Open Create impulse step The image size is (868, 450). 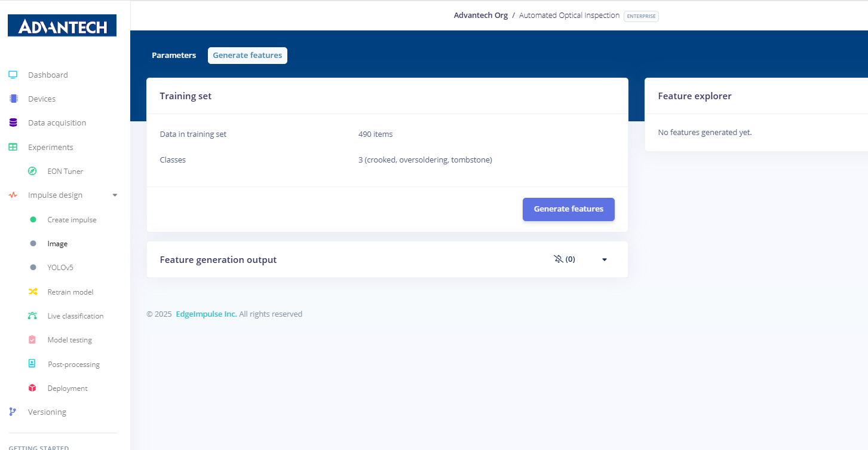pos(72,219)
